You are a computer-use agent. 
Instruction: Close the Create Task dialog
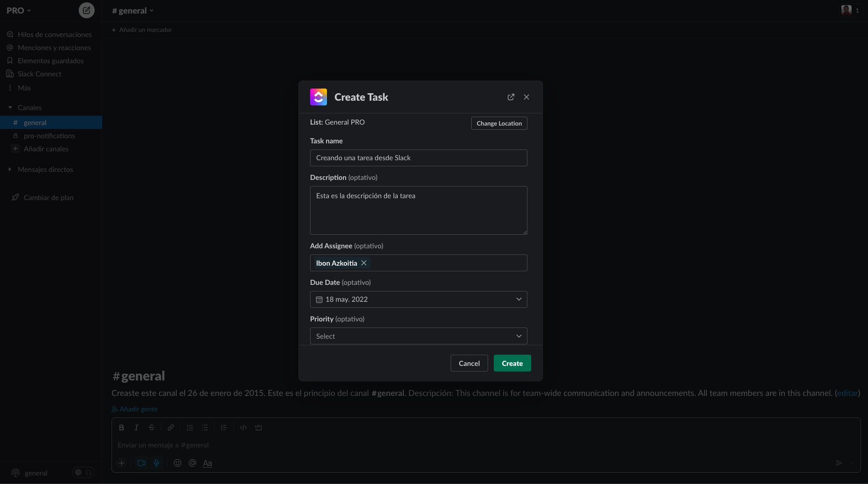point(527,97)
